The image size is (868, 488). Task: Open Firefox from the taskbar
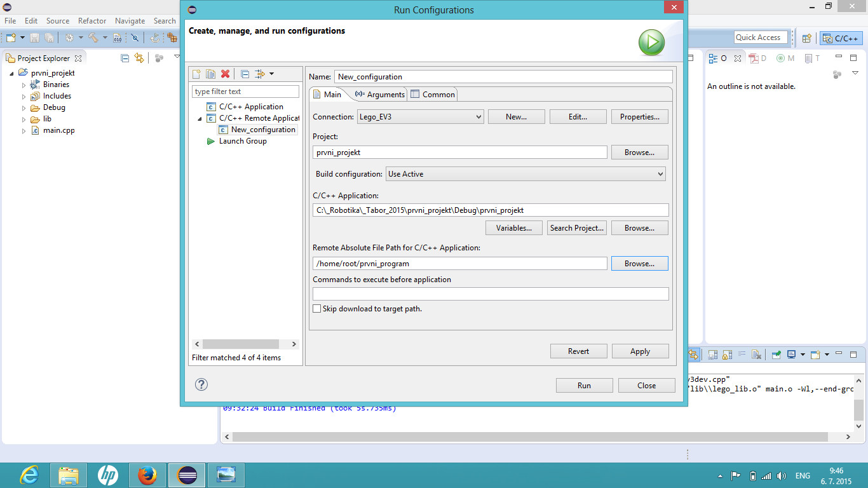point(147,475)
